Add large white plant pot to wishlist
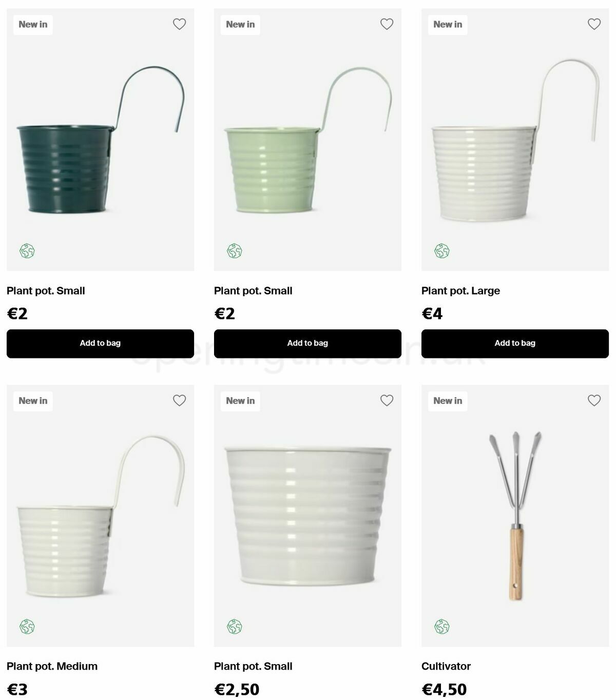 click(594, 24)
